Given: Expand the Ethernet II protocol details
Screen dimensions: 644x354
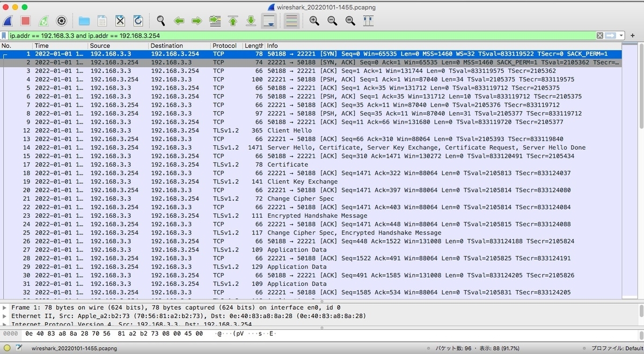Looking at the screenshot, I should tap(4, 316).
